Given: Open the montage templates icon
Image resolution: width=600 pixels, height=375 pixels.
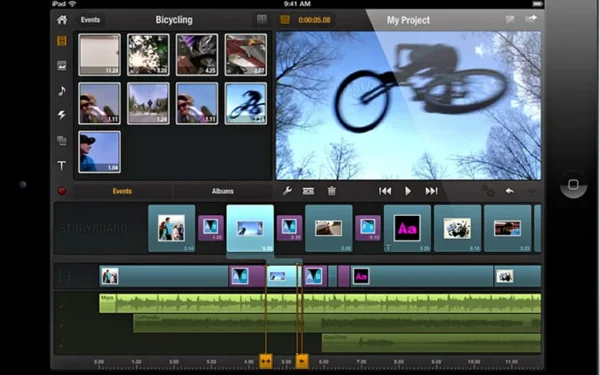Looking at the screenshot, I should click(62, 140).
